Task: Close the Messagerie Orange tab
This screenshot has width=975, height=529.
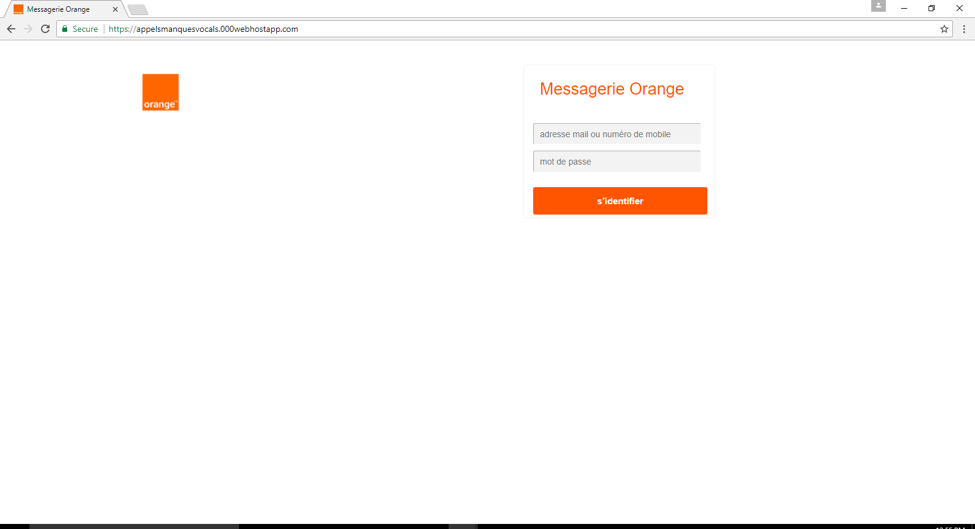Action: pyautogui.click(x=115, y=9)
